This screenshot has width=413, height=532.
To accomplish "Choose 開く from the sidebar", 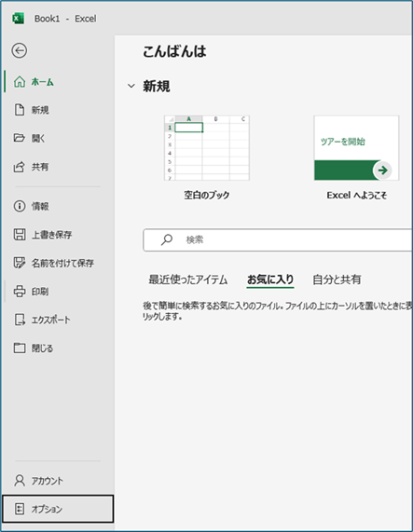I will click(58, 138).
